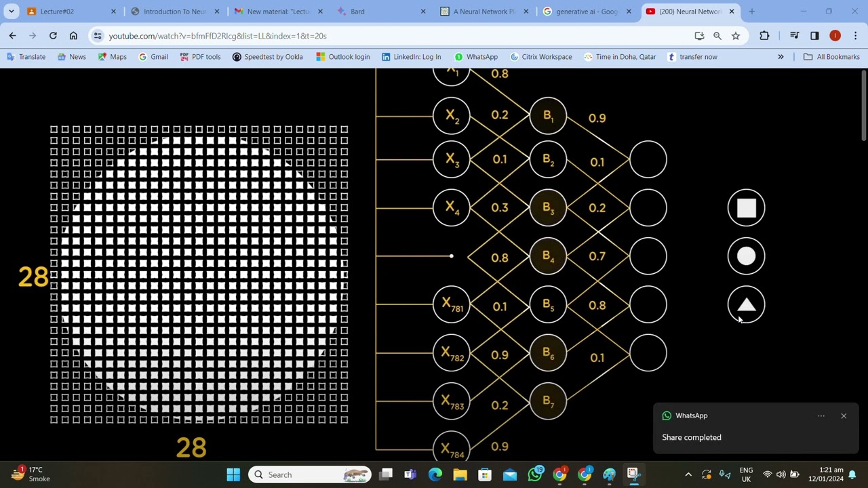Zoom via magnifier icon in address bar
868x488 pixels.
[717, 36]
